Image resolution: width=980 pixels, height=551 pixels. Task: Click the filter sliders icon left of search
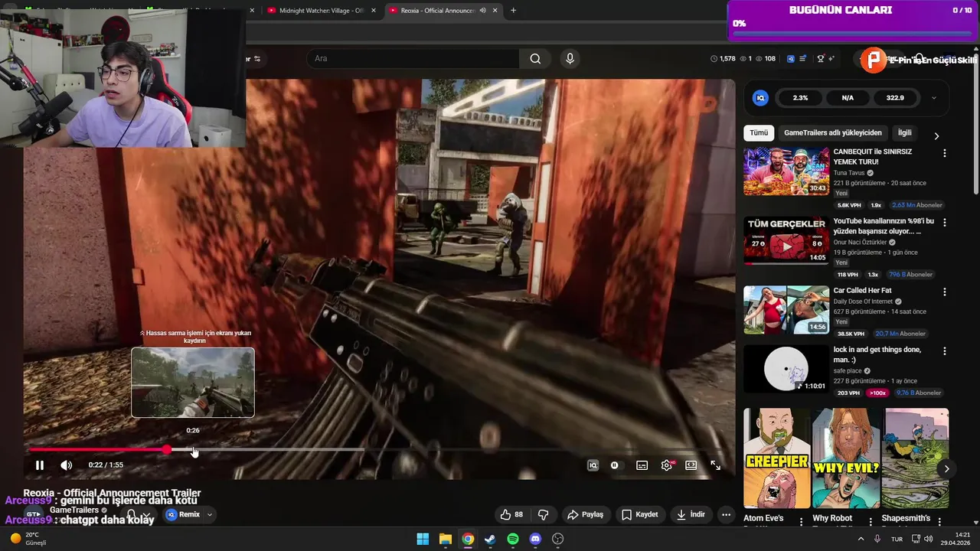pos(256,59)
